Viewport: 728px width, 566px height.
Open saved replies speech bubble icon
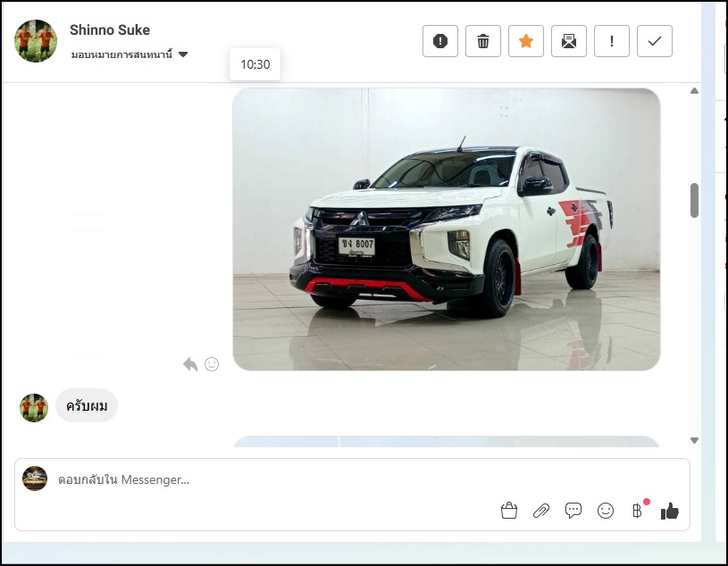[573, 511]
